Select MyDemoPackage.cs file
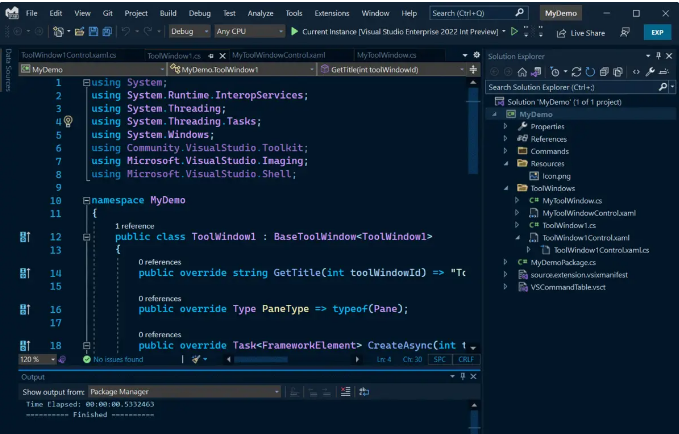This screenshot has height=434, width=679. 563,262
